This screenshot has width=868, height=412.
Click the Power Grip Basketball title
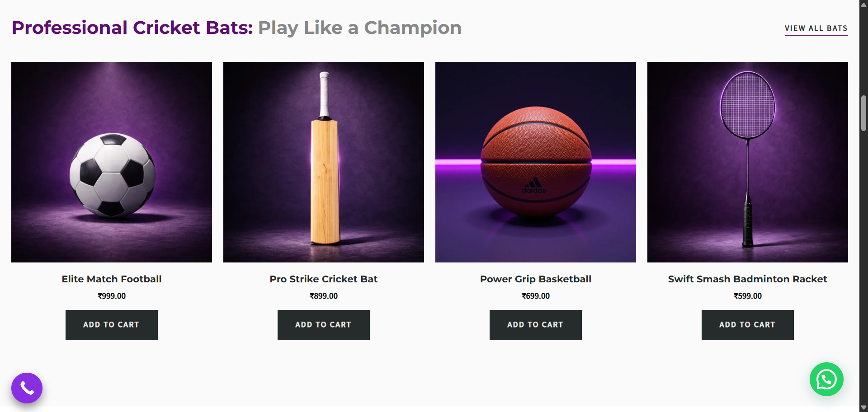tap(536, 279)
